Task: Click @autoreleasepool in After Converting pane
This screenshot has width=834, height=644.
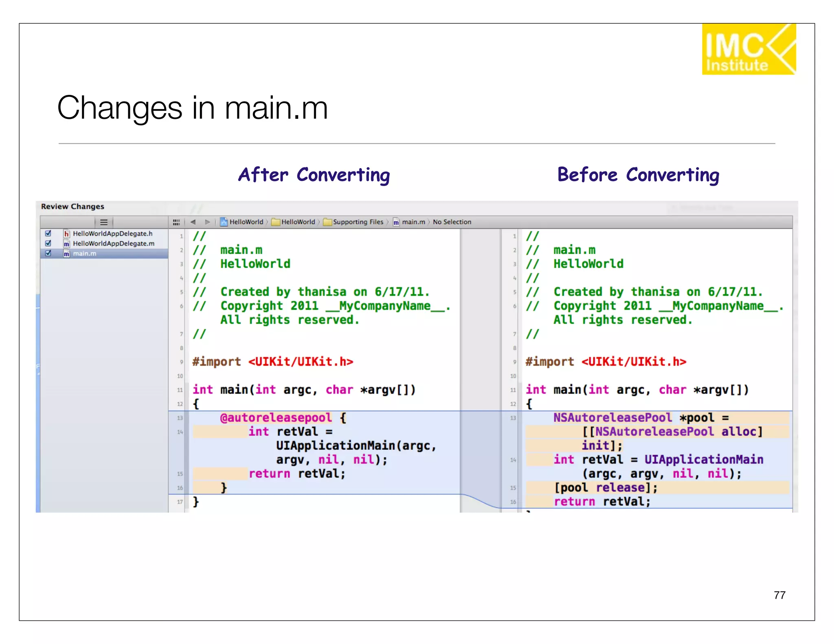Action: click(276, 418)
